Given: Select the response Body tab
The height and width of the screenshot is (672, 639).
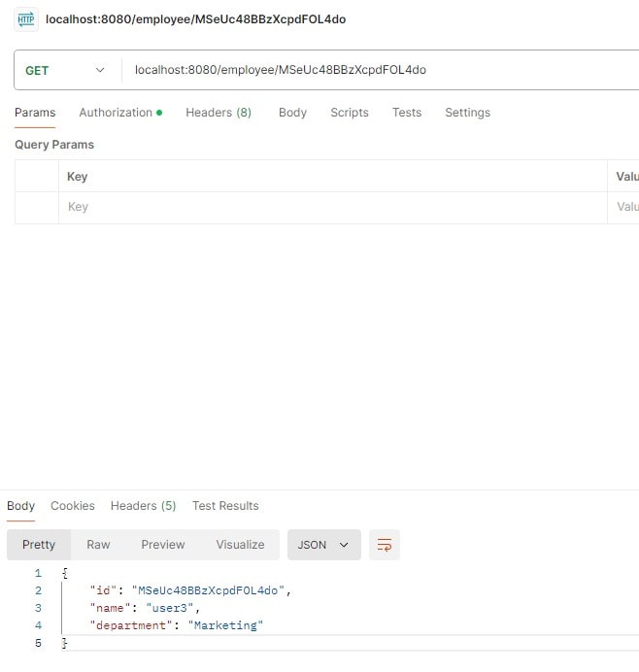Looking at the screenshot, I should [x=21, y=506].
